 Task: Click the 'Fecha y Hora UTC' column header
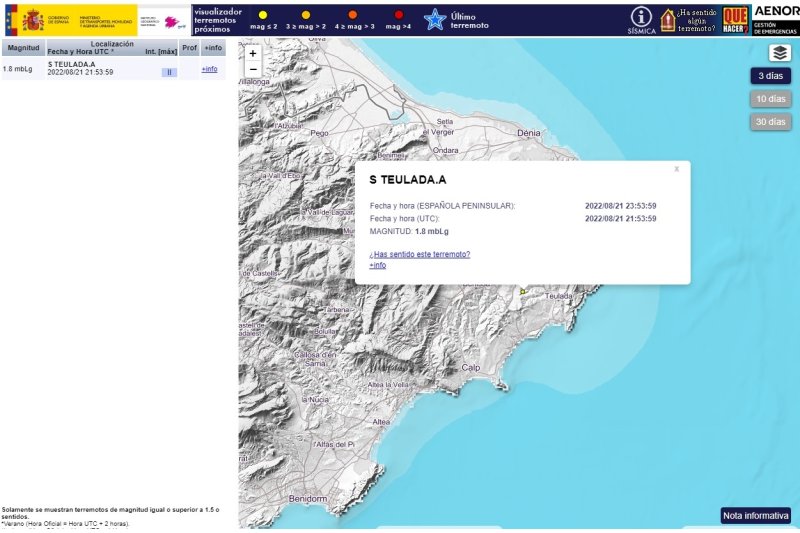(x=81, y=52)
